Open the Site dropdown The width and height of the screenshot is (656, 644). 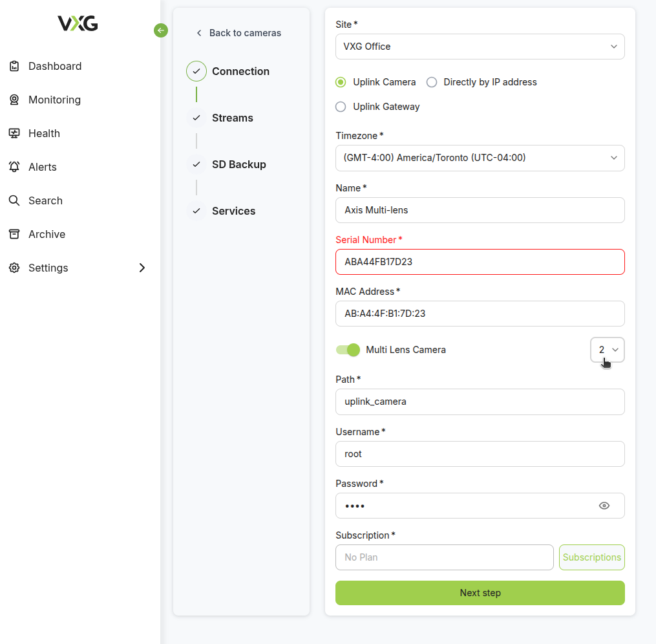pyautogui.click(x=480, y=47)
